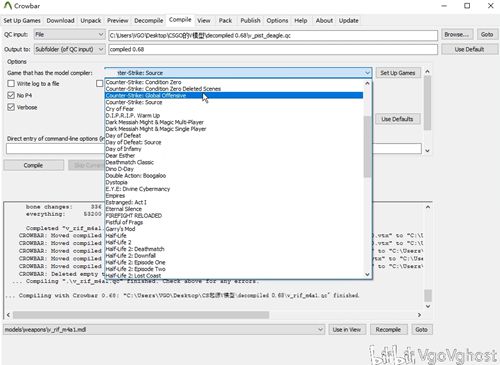Image resolution: width=500 pixels, height=365 pixels.
Task: Click the output subfolder name field
Action: click(x=273, y=49)
